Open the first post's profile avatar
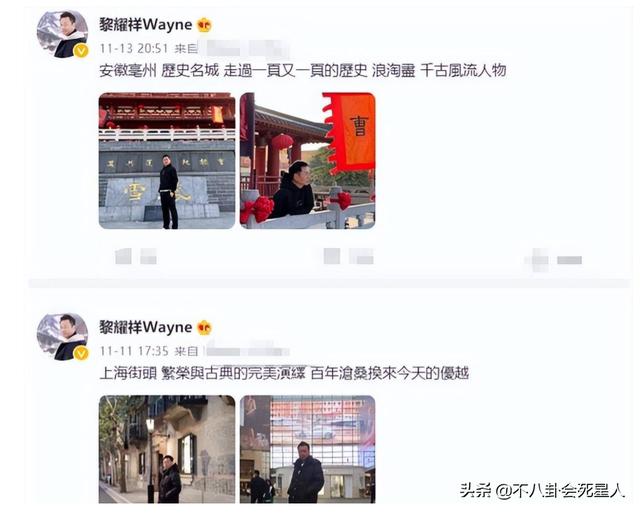Screen dimensions: 640x513 (62, 34)
